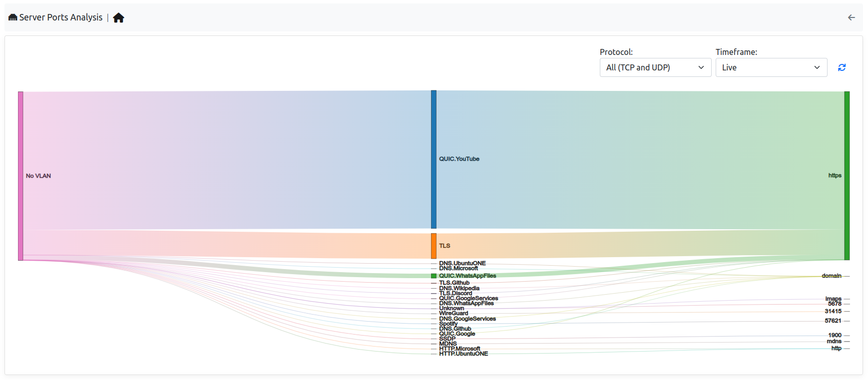Click the QUIC.WhatsAppFiles label
Screen dimensions: 868x380
point(467,276)
